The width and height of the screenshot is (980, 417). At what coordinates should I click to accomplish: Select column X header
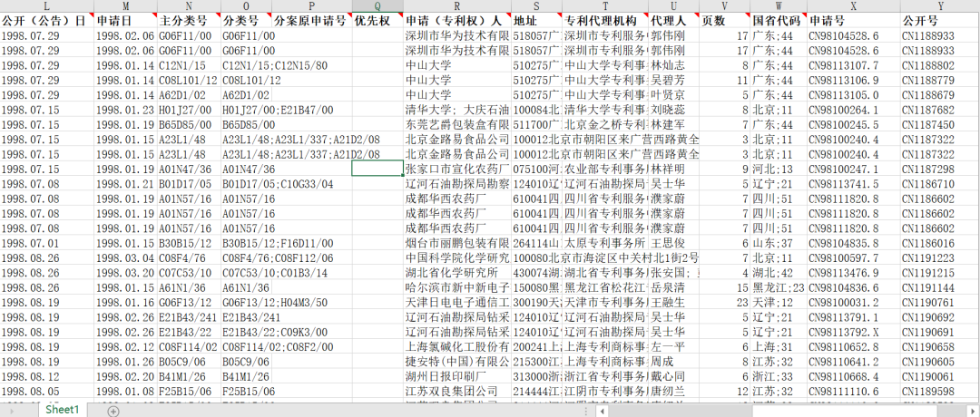854,6
